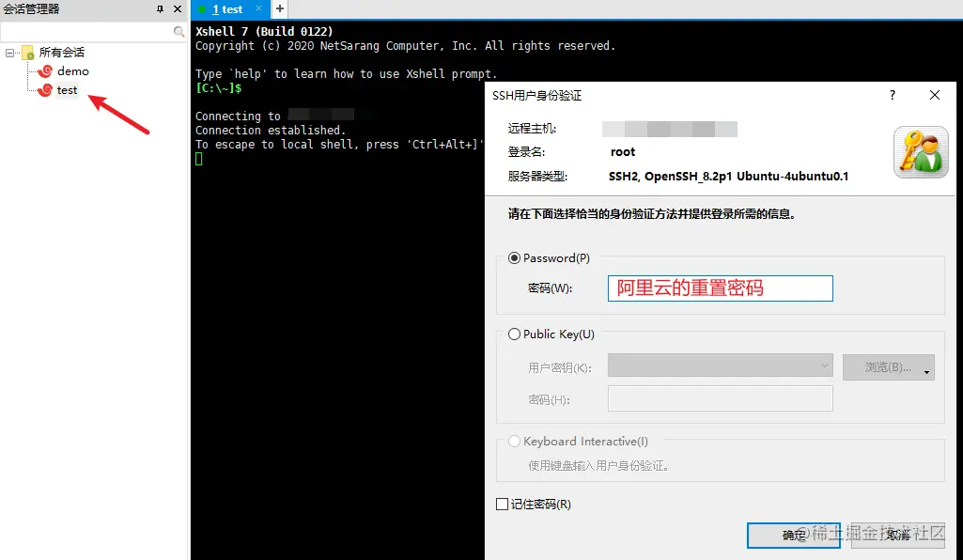Close the session manager panel
Screen dimensions: 963x560
tap(178, 8)
